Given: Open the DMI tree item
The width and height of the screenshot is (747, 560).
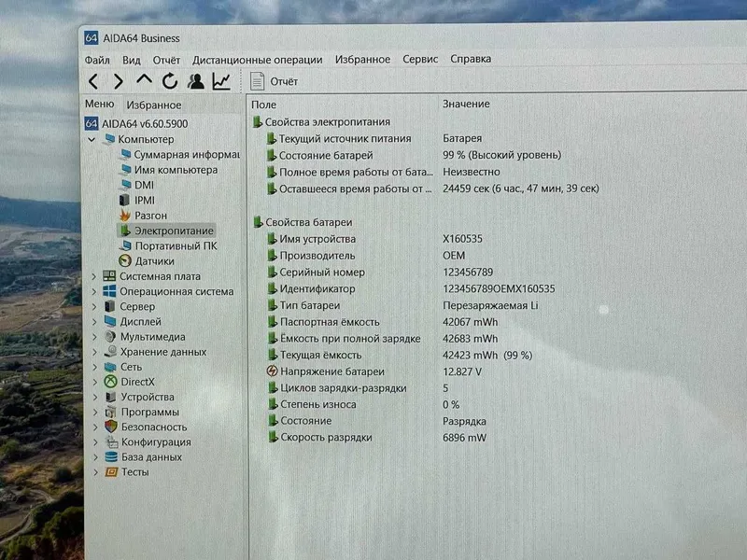Looking at the screenshot, I should pyautogui.click(x=136, y=185).
